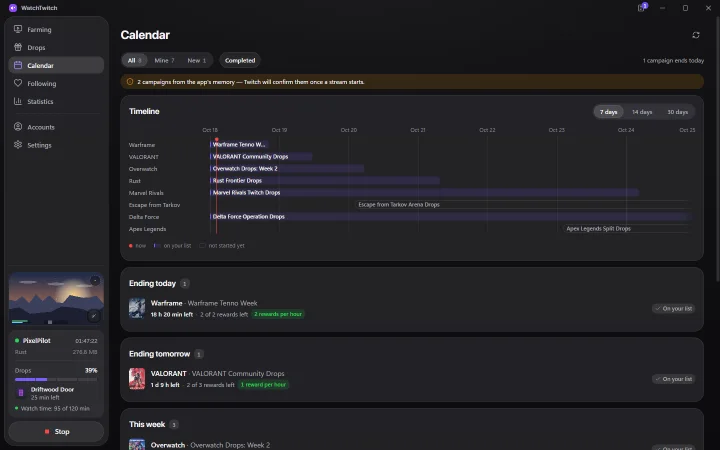This screenshot has height=450, width=720.
Task: Click the Following heart icon
Action: [x=18, y=83]
